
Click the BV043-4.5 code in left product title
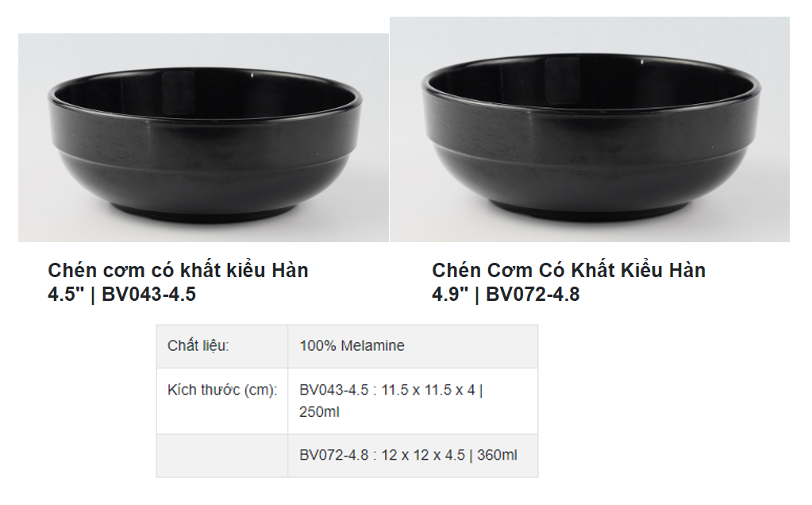pos(148,295)
